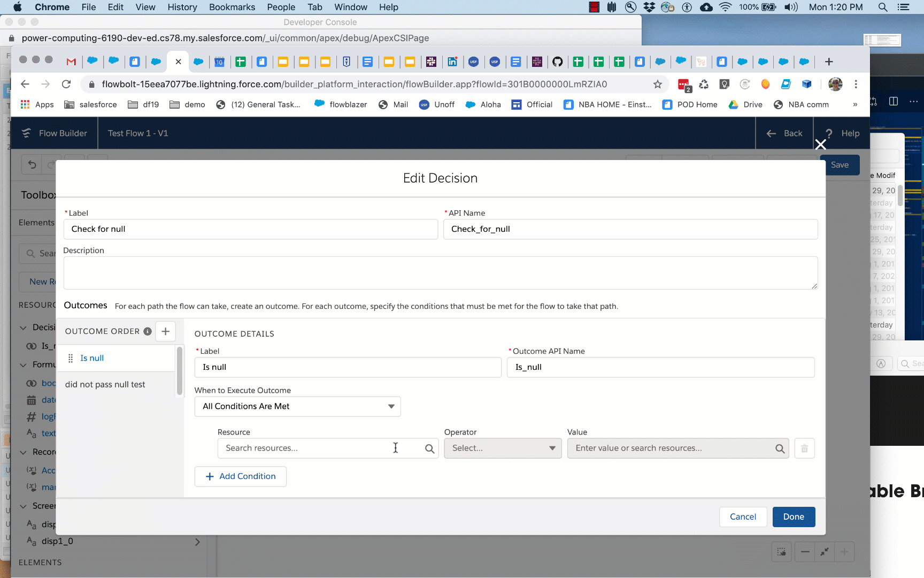924x578 pixels.
Task: Click the Cancel button
Action: (x=743, y=516)
